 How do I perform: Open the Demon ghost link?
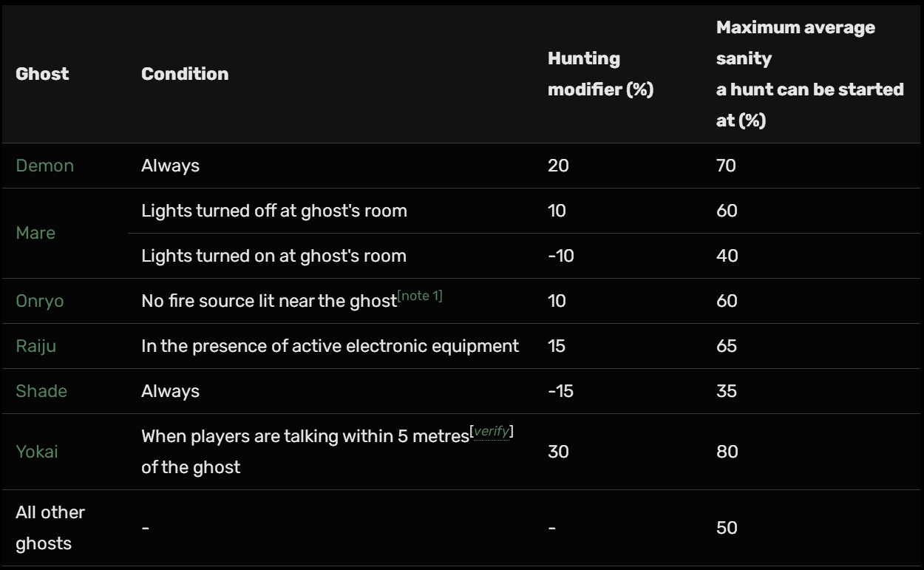pyautogui.click(x=44, y=166)
